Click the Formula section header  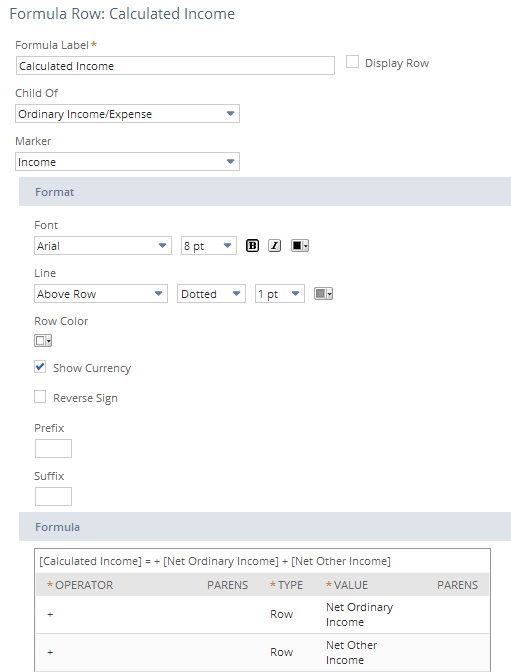coord(265,527)
